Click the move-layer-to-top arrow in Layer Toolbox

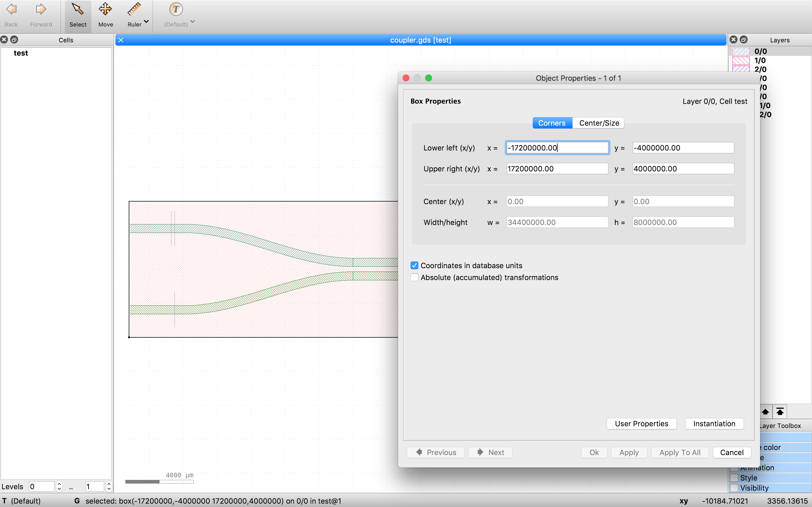(780, 411)
